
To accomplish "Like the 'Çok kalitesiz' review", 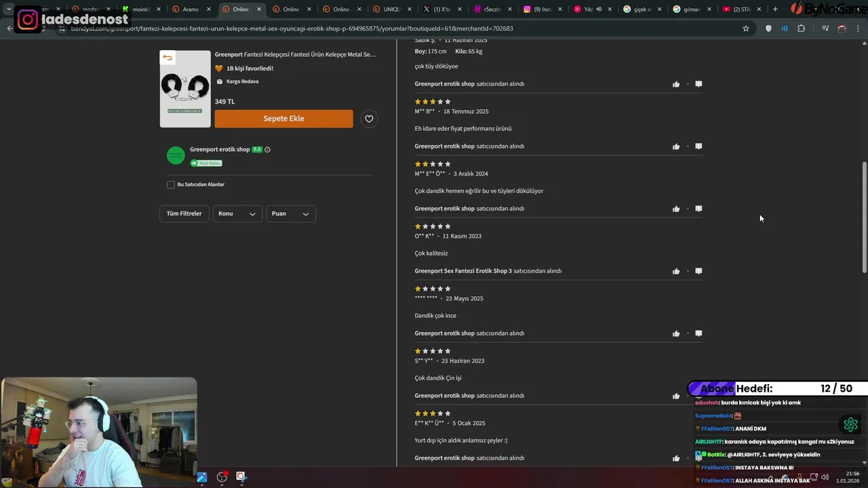I will [676, 271].
